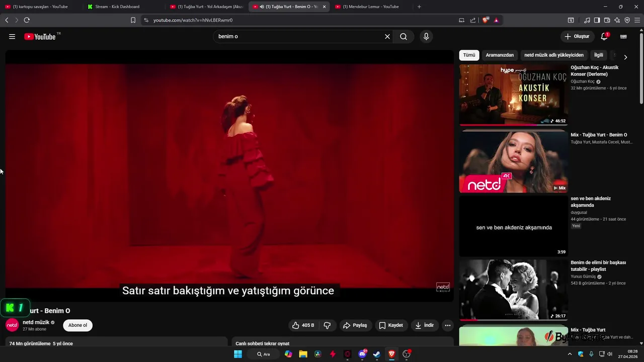Open Brave Wallet icon
The width and height of the screenshot is (644, 362).
(607, 20)
